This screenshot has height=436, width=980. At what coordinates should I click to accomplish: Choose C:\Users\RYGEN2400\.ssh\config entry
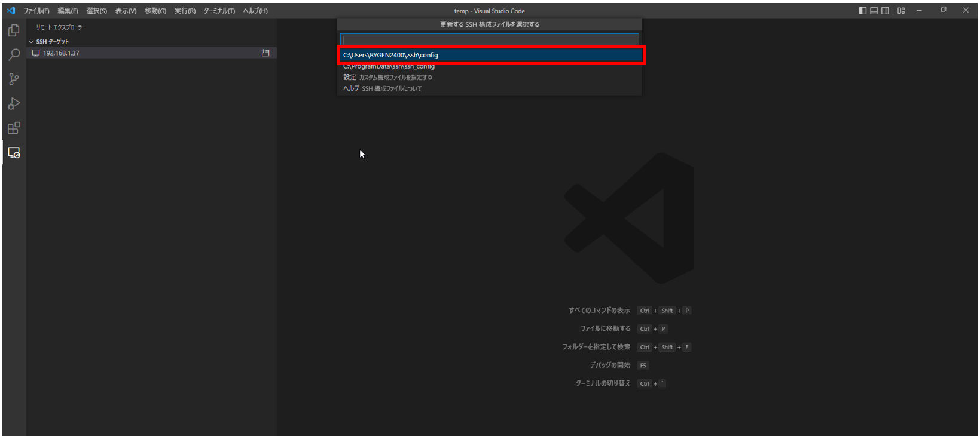490,55
